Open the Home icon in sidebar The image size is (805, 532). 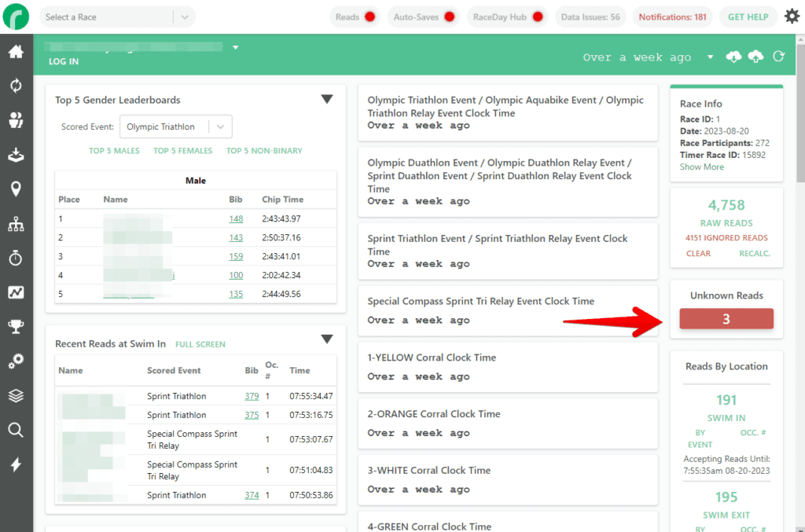(16, 51)
